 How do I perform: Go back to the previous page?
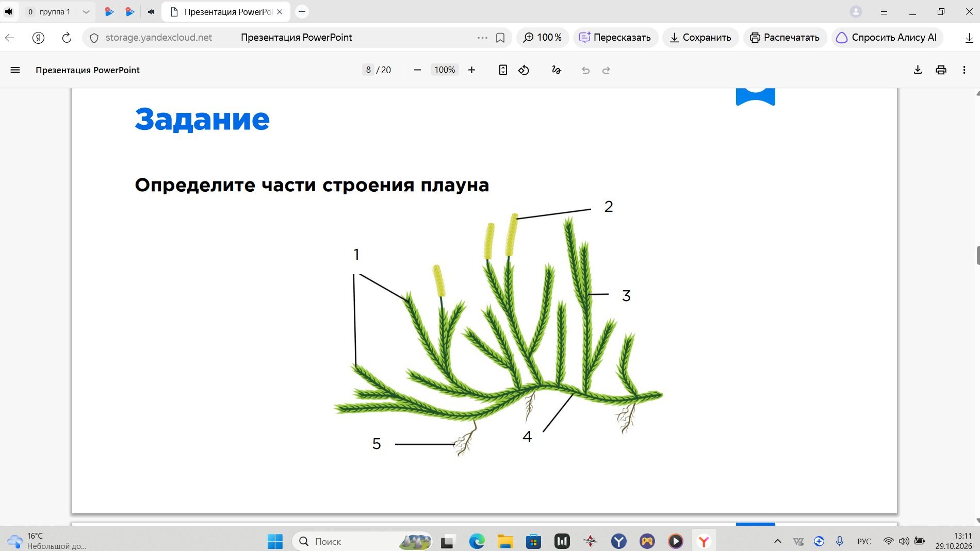click(9, 38)
